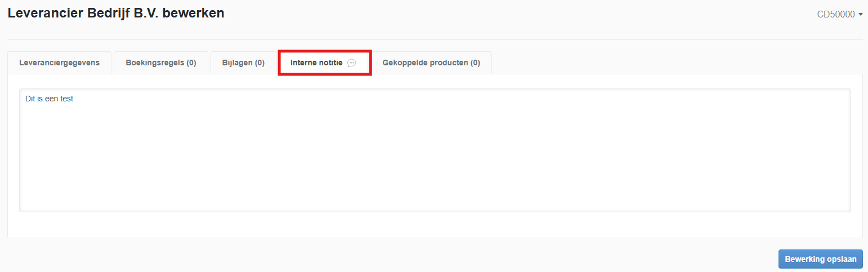Click the blank panel area below the note box
The image size is (868, 272).
(x=435, y=225)
